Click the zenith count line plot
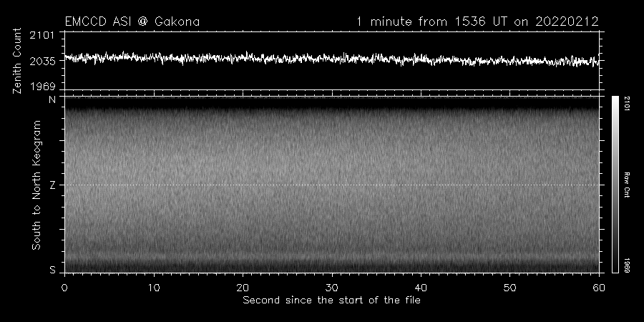 332,60
